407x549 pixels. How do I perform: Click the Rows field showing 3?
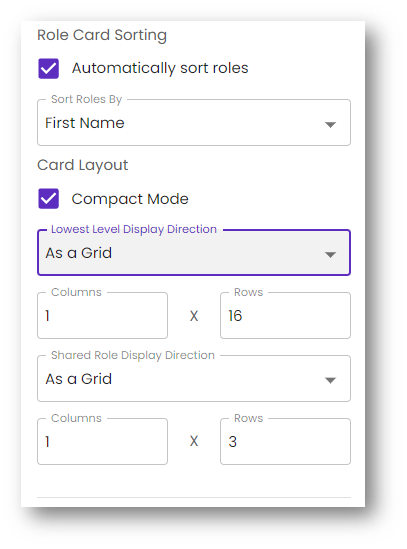click(x=285, y=442)
